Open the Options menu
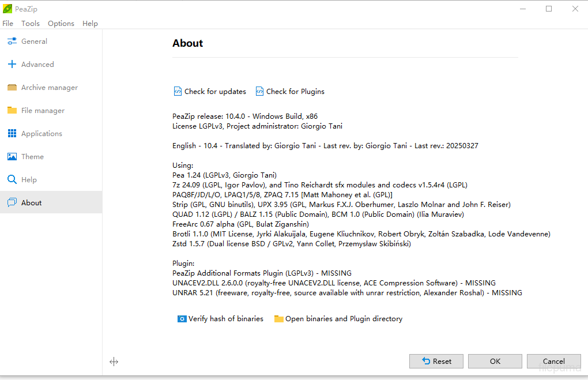The image size is (588, 380). pos(61,24)
